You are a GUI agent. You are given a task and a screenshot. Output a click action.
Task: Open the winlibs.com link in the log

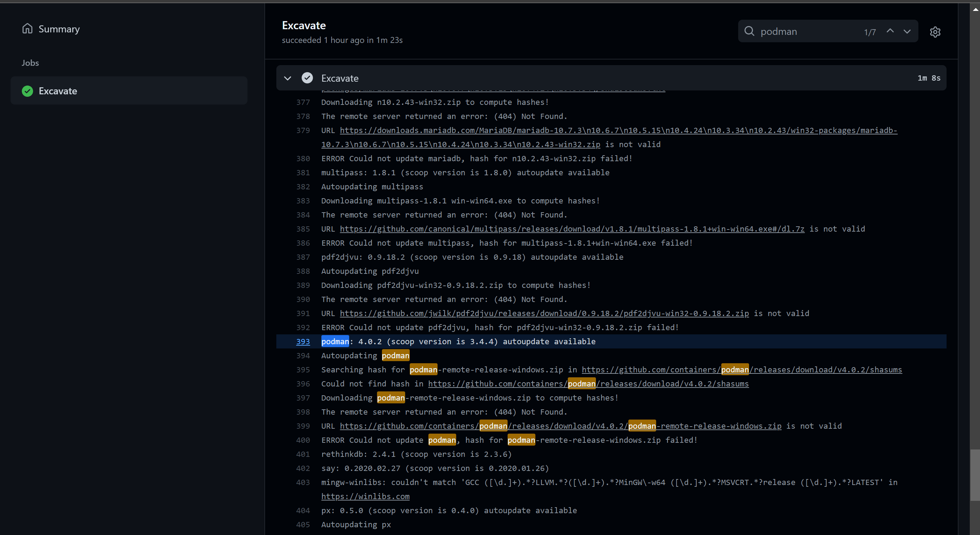coord(365,496)
